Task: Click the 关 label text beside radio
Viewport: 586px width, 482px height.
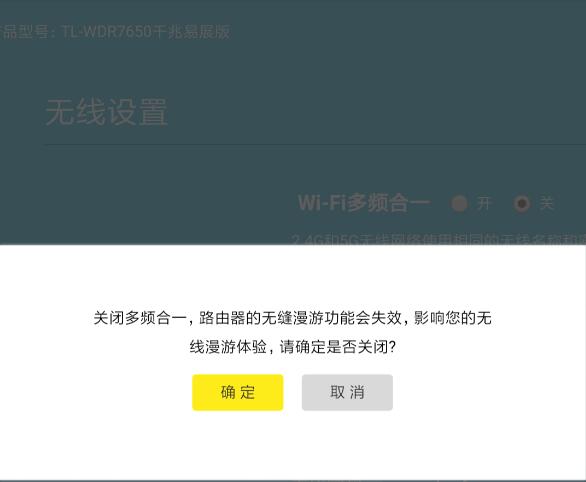Action: [x=546, y=204]
